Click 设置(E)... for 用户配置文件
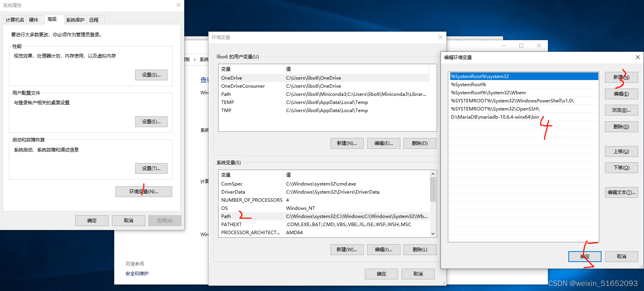The image size is (644, 291). [x=151, y=122]
